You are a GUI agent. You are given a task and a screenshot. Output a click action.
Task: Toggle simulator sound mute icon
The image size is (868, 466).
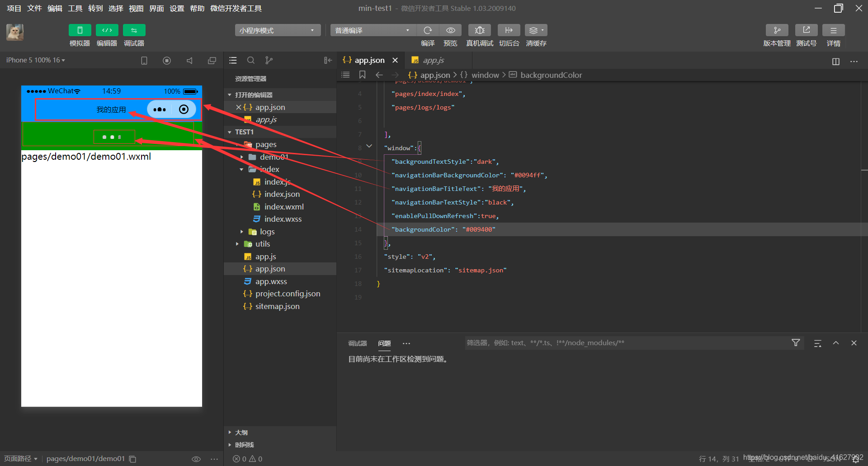189,61
